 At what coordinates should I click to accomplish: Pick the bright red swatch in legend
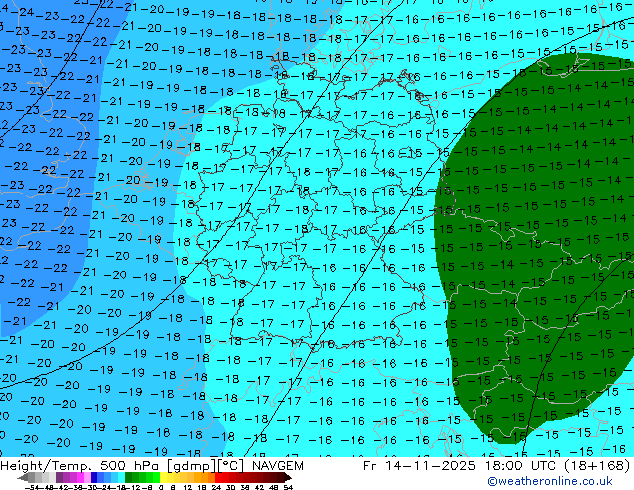coord(218,477)
